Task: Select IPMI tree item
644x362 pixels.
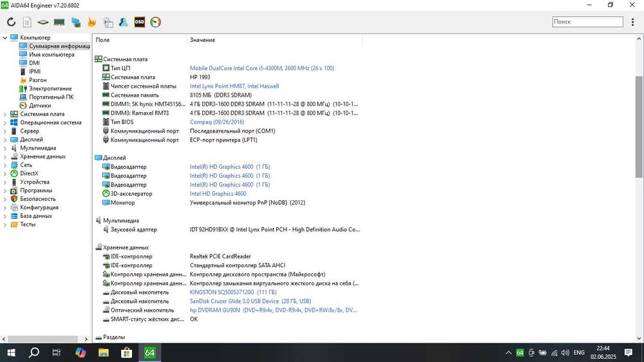Action: [x=35, y=71]
